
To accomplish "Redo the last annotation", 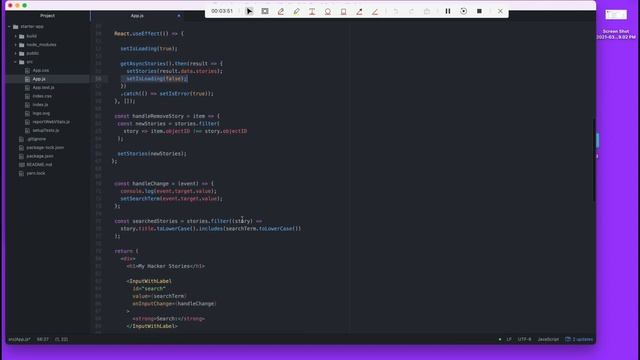I will (x=411, y=11).
